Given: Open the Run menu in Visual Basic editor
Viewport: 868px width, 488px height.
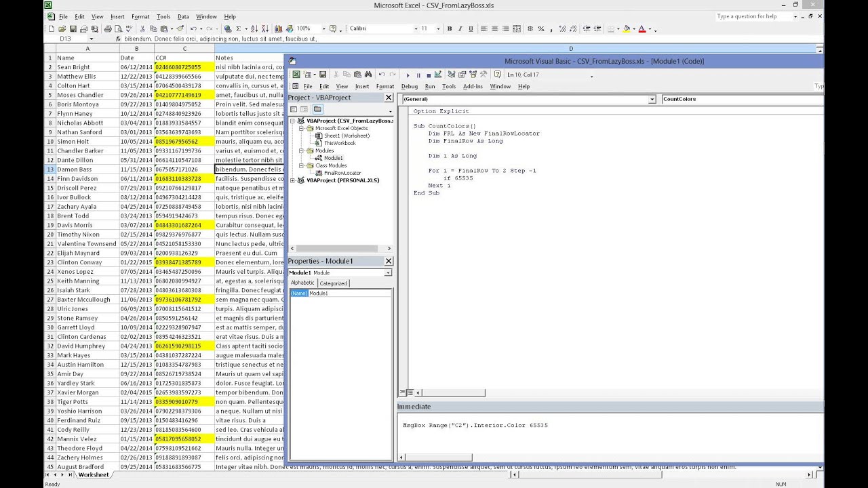Looking at the screenshot, I should pos(430,87).
